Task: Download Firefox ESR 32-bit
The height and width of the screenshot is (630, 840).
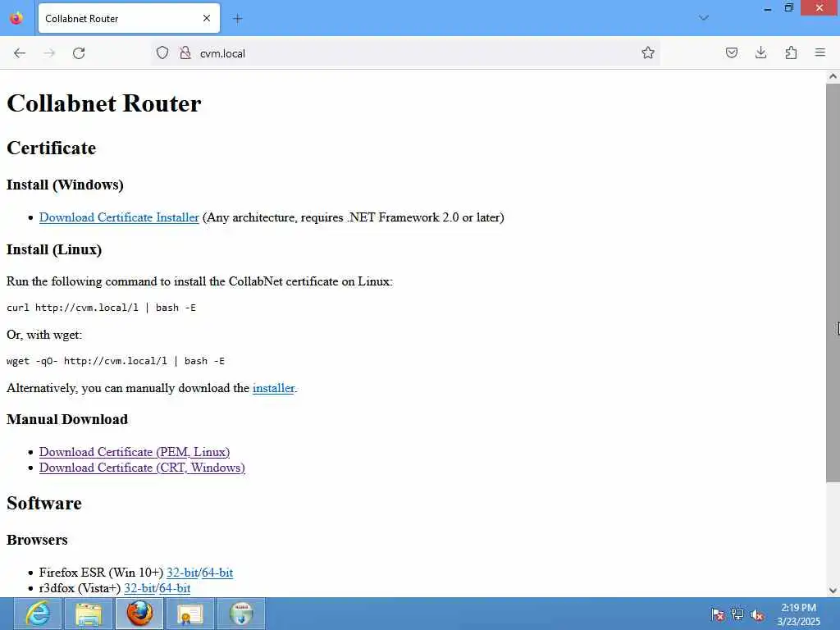Action: (182, 573)
